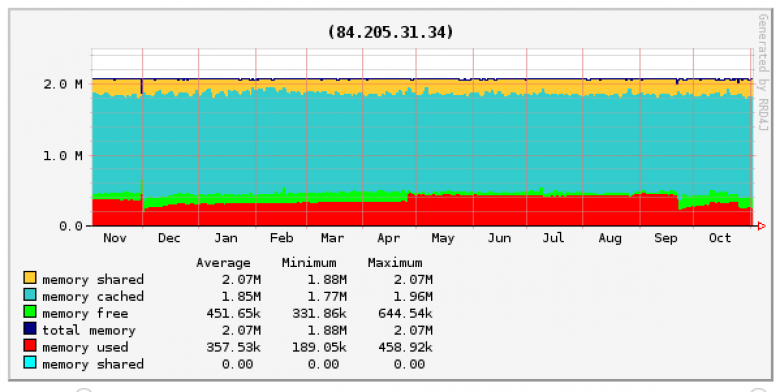Click the orange memory shared legend swatch
The width and height of the screenshot is (780, 392).
point(30,278)
